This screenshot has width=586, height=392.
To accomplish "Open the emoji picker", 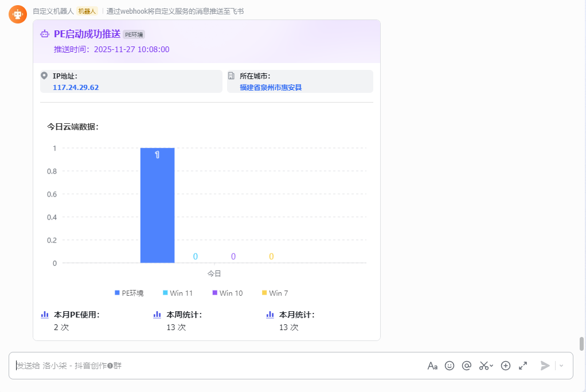I will [450, 366].
